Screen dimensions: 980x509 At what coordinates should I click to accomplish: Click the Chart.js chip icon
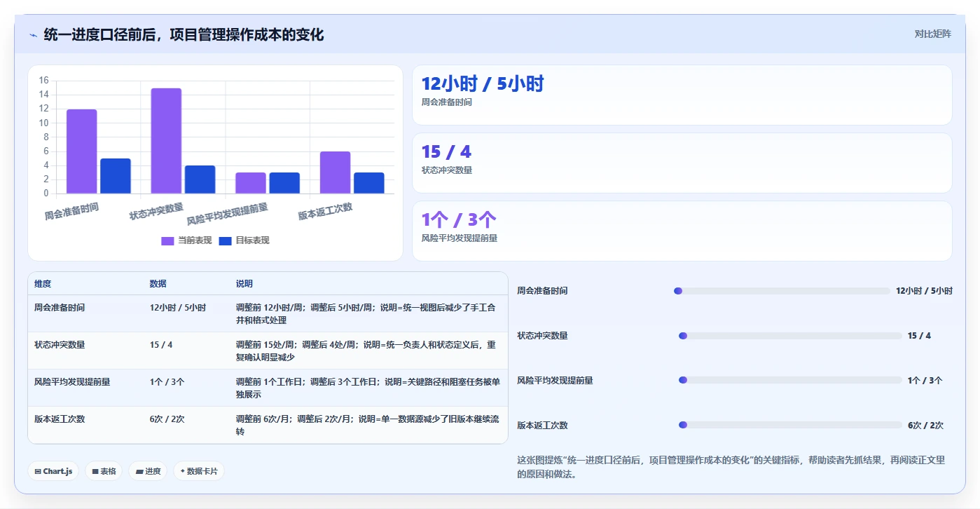(38, 471)
